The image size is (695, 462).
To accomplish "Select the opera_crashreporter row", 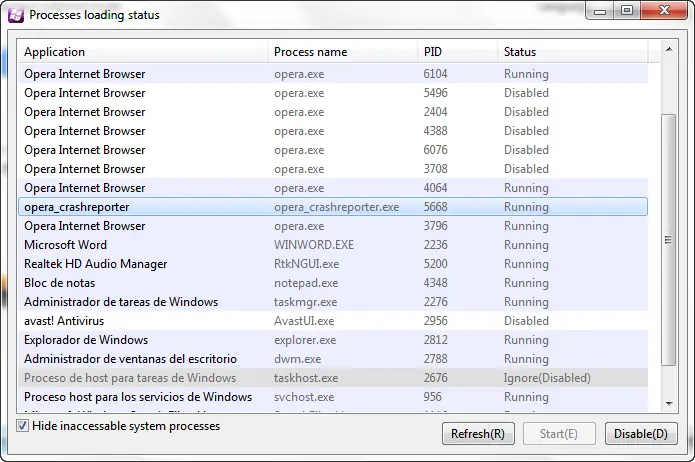I will [x=333, y=207].
